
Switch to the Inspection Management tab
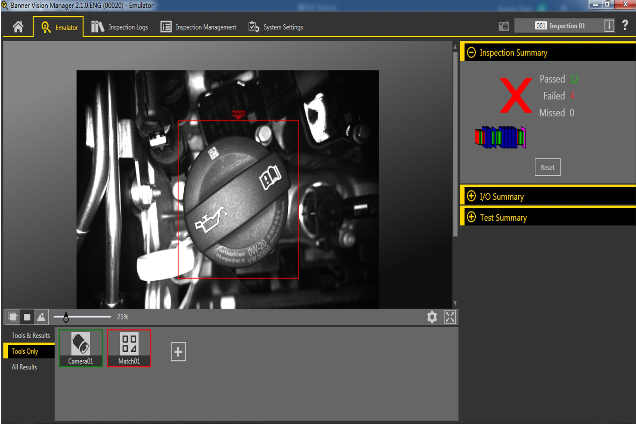(x=198, y=26)
